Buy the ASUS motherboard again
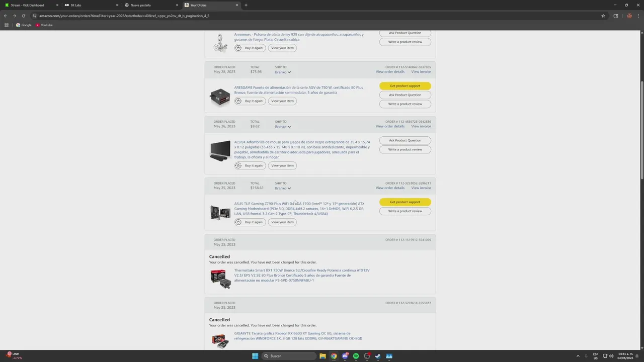 point(250,222)
